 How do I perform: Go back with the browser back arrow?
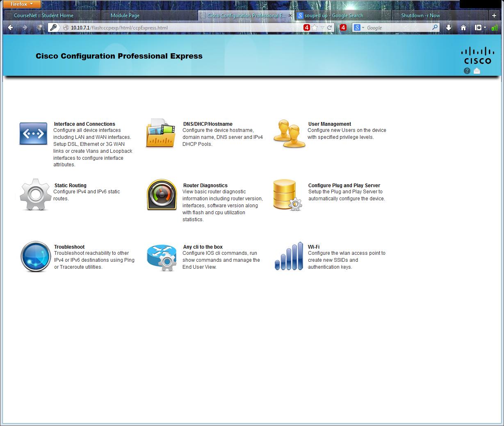click(11, 27)
